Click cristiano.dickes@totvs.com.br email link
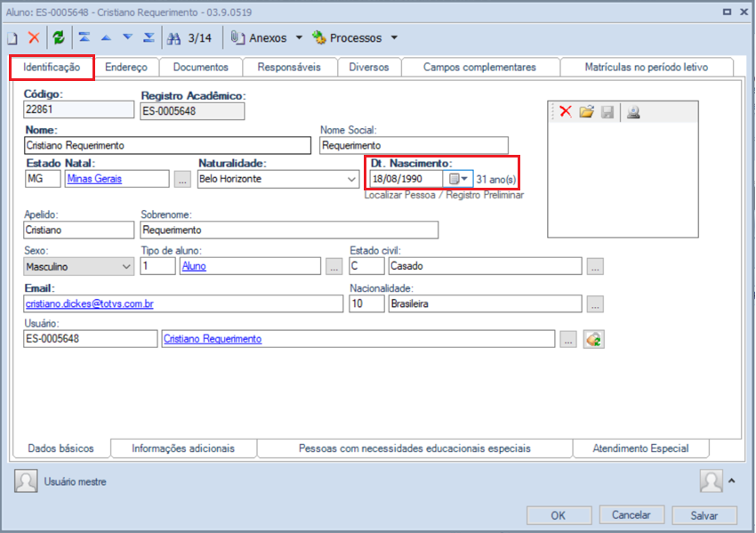 click(x=90, y=304)
